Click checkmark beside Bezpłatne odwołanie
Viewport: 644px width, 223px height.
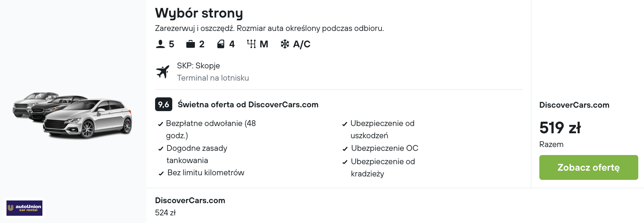click(160, 124)
